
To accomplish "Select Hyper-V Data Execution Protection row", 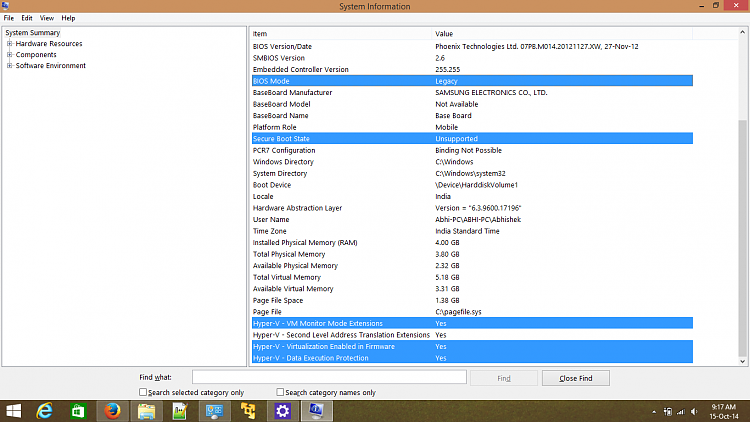I will (472, 358).
